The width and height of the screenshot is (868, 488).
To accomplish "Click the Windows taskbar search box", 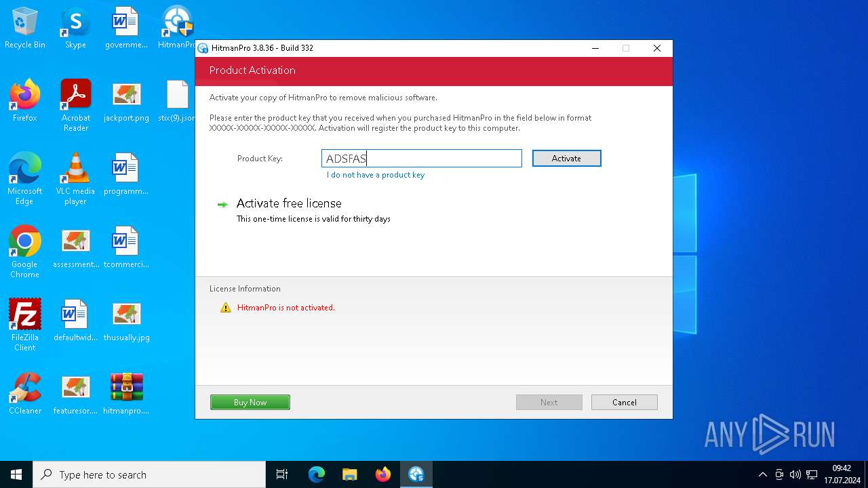I will (149, 474).
